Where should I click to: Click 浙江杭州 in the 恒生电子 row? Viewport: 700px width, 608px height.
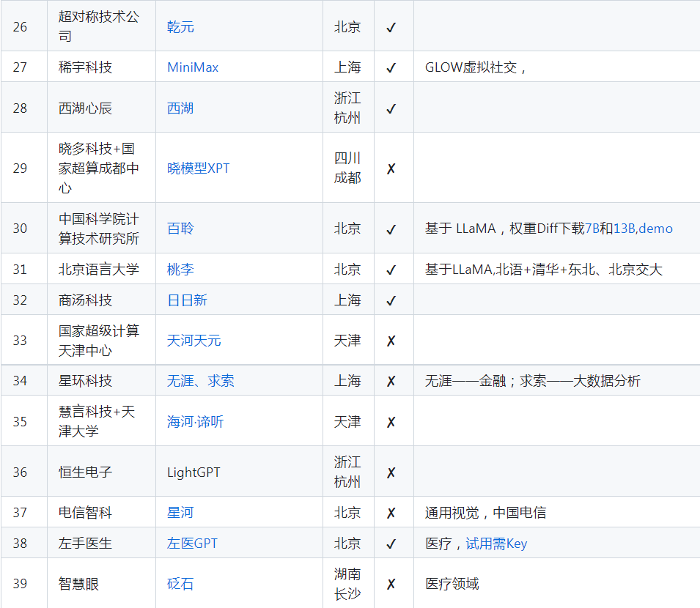(347, 472)
